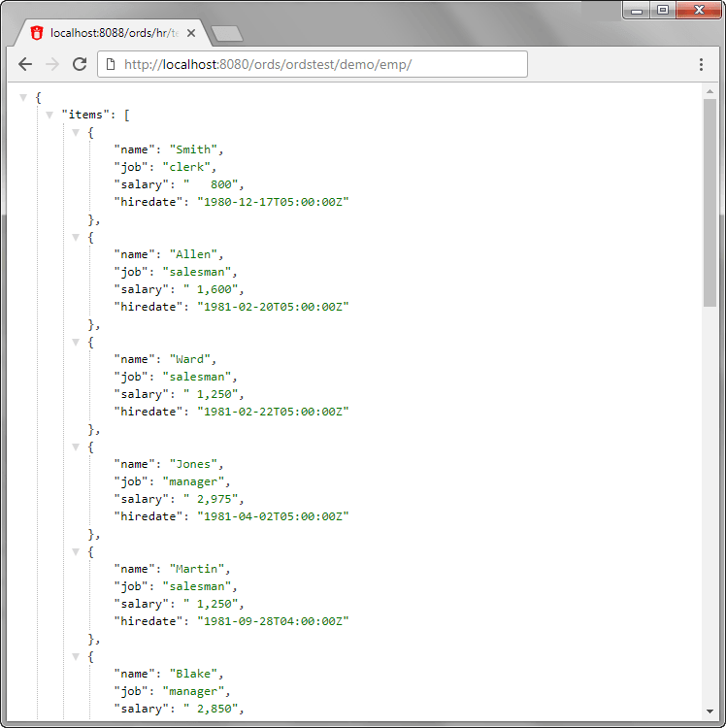Click the "Blake" name value
The image size is (726, 728).
pos(193,674)
